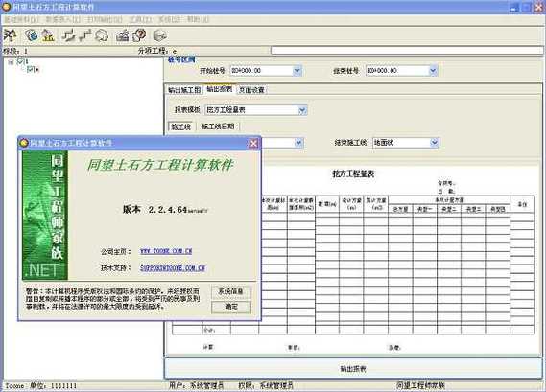Click the circular refresh toolbar icon
Screen dimensions: 546x392
102,35
